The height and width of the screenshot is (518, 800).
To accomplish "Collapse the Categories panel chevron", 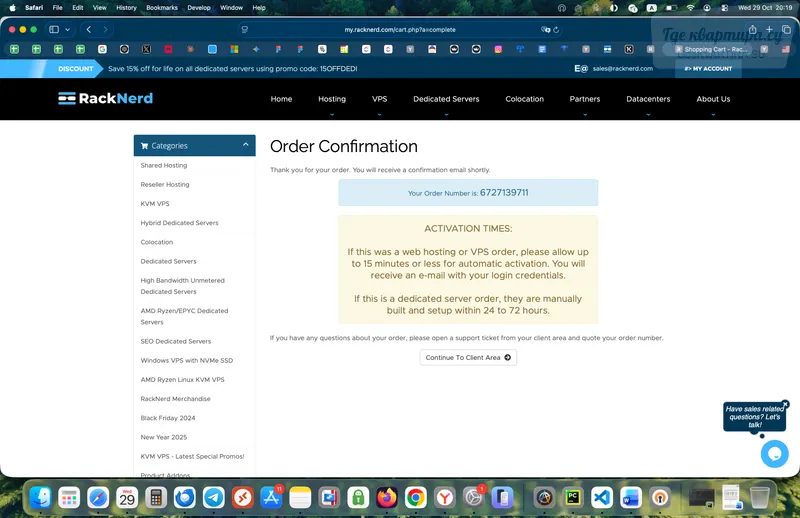I will coord(245,145).
